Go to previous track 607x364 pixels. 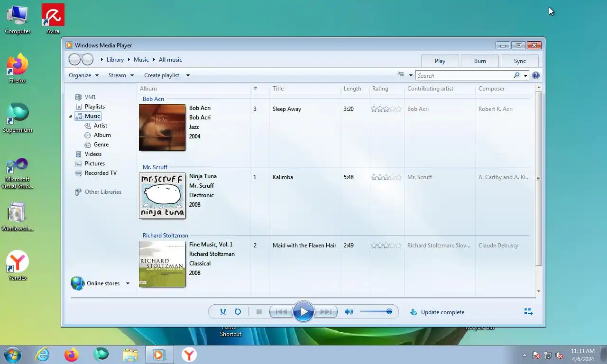click(281, 312)
